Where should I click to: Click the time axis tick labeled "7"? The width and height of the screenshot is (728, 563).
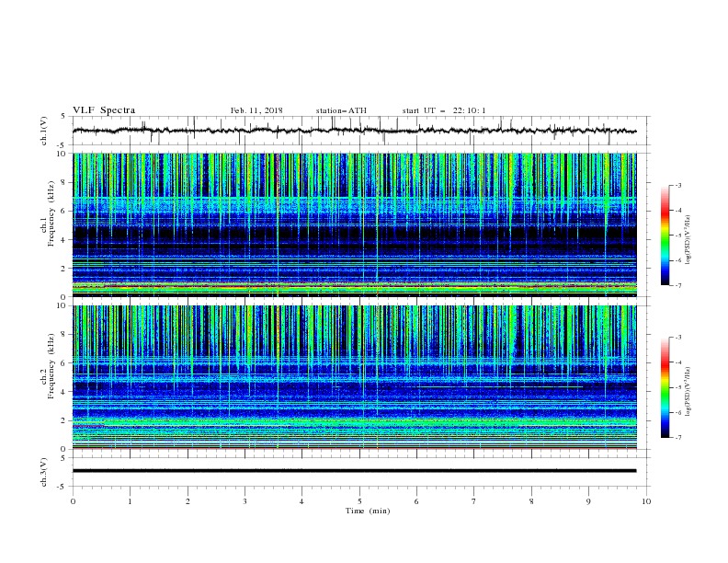click(474, 501)
